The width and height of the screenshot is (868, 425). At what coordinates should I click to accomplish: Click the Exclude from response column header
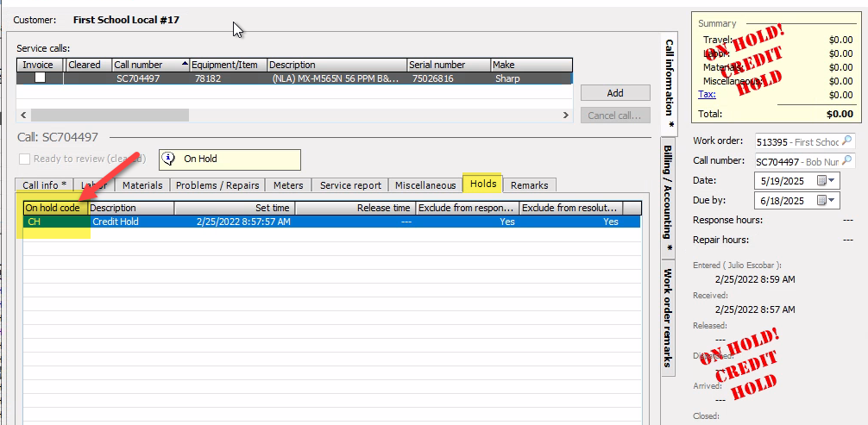click(x=468, y=208)
